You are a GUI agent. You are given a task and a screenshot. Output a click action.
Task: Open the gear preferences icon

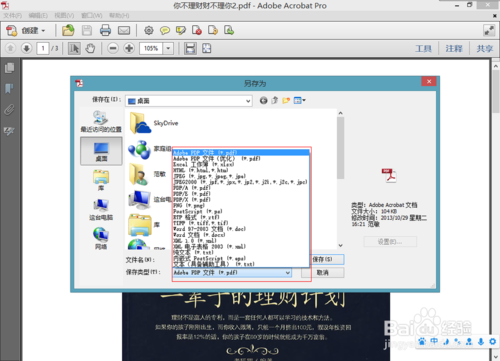click(149, 31)
